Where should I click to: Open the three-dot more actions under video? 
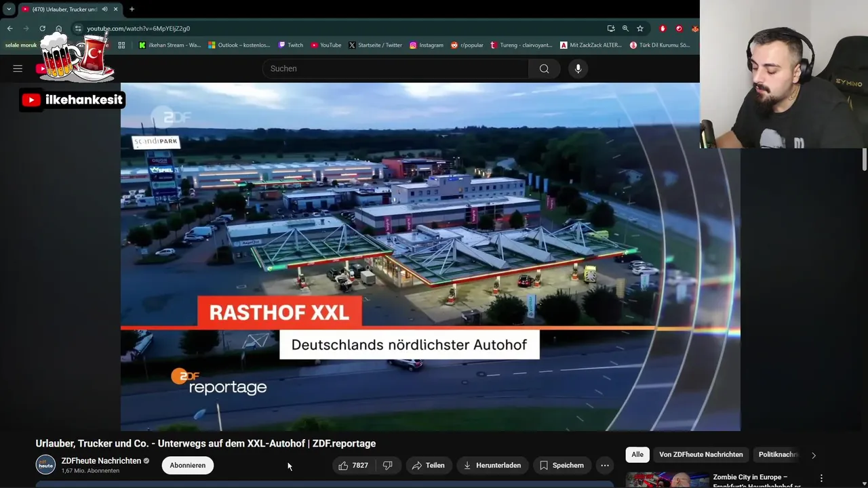pyautogui.click(x=605, y=466)
